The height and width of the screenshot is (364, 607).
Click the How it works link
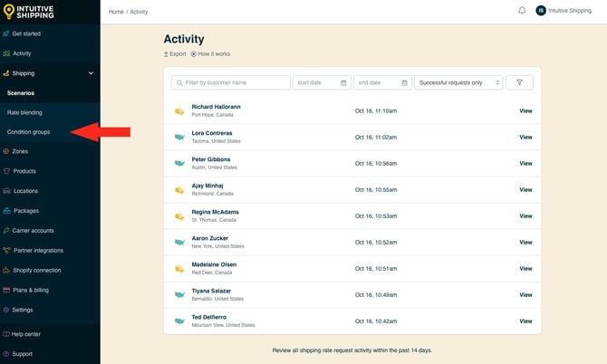pyautogui.click(x=210, y=54)
